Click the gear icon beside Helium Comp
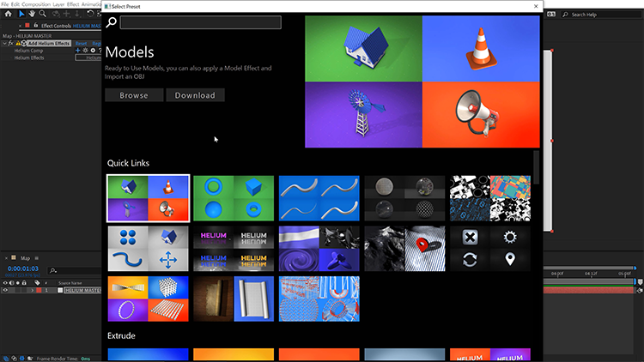644x362 pixels. click(85, 51)
